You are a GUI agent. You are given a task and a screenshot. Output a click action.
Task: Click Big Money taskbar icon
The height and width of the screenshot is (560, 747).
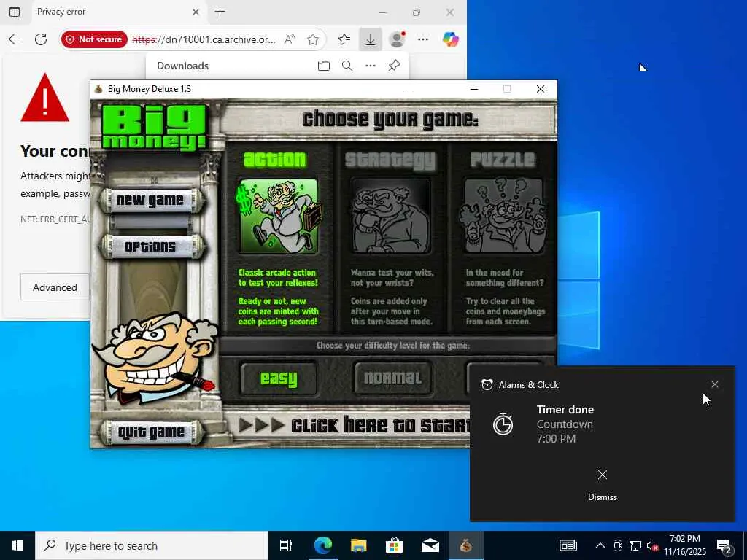(x=466, y=545)
